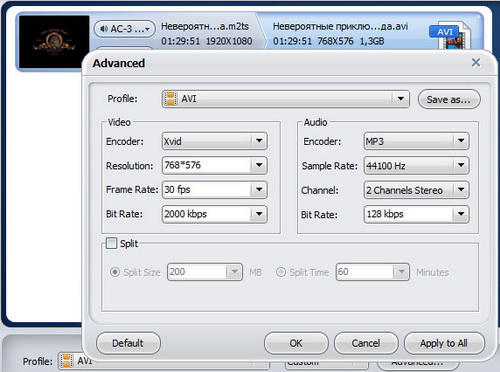Select the Split Size radio button
Viewport: 500px width, 372px height.
pos(115,272)
